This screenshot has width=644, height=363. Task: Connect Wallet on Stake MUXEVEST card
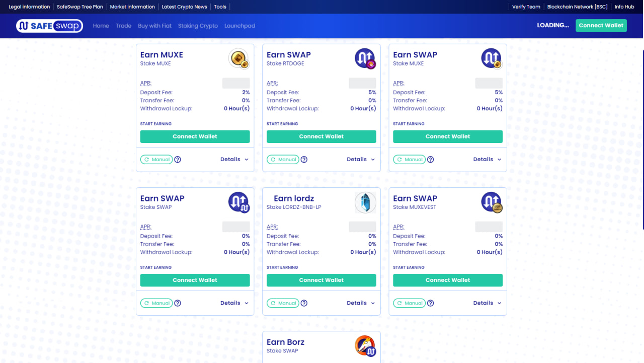(448, 280)
